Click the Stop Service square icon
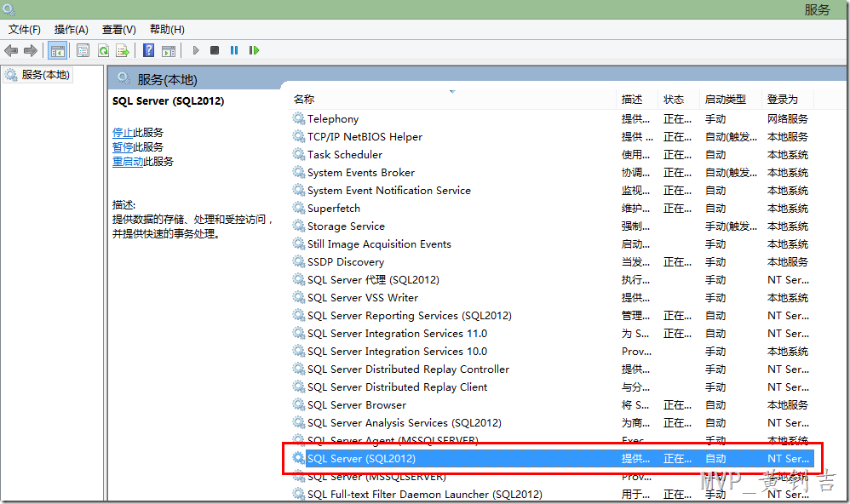This screenshot has width=850, height=504. (x=215, y=50)
